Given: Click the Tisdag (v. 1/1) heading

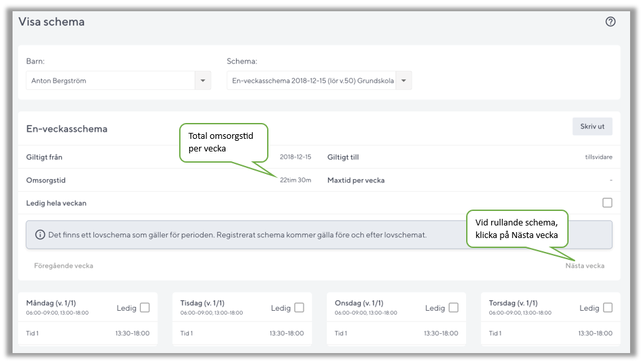Looking at the screenshot, I should click(x=202, y=303).
